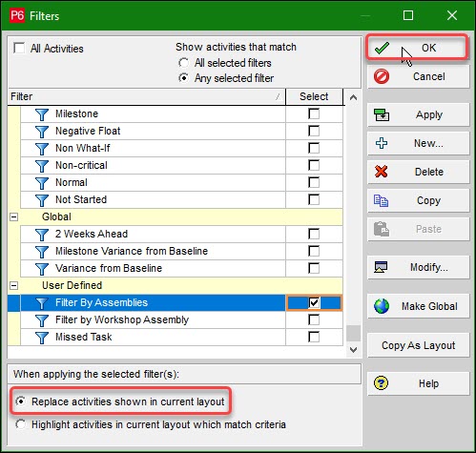
Task: Click the filter list scroll down arrow
Action: coord(353,350)
